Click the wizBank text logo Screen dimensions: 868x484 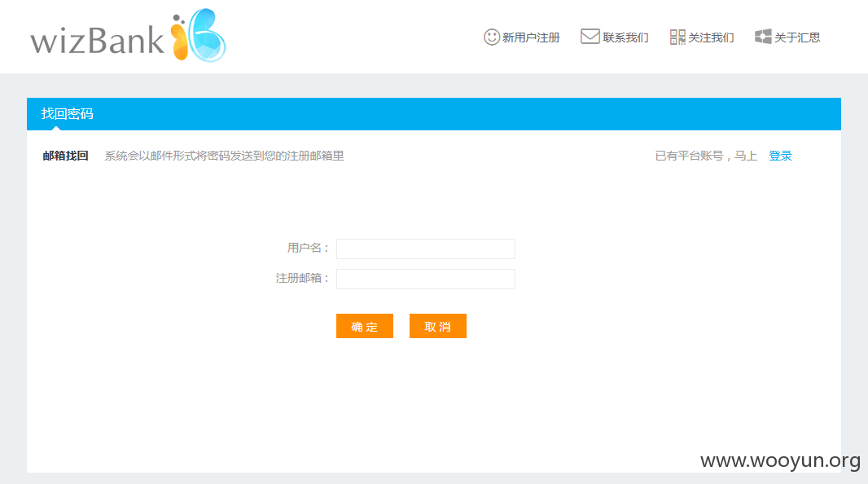pos(97,41)
